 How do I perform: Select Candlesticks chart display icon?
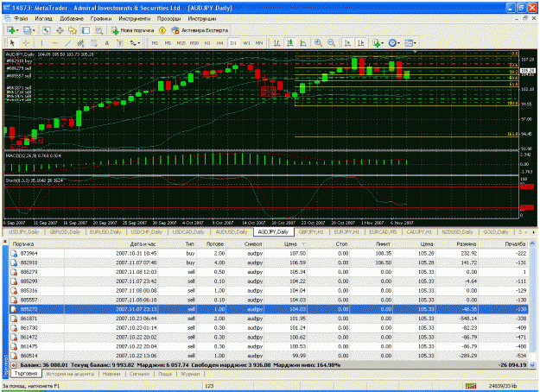[x=290, y=43]
